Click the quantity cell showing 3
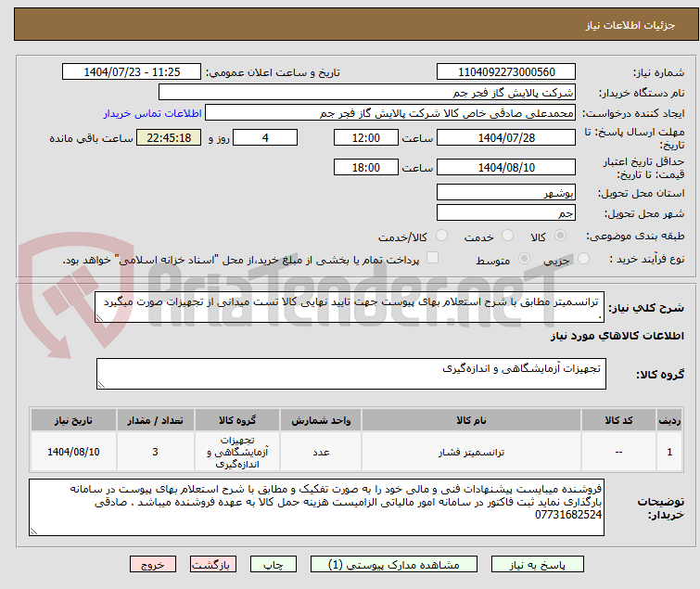Screen dimensions: 700x589 (x=156, y=452)
